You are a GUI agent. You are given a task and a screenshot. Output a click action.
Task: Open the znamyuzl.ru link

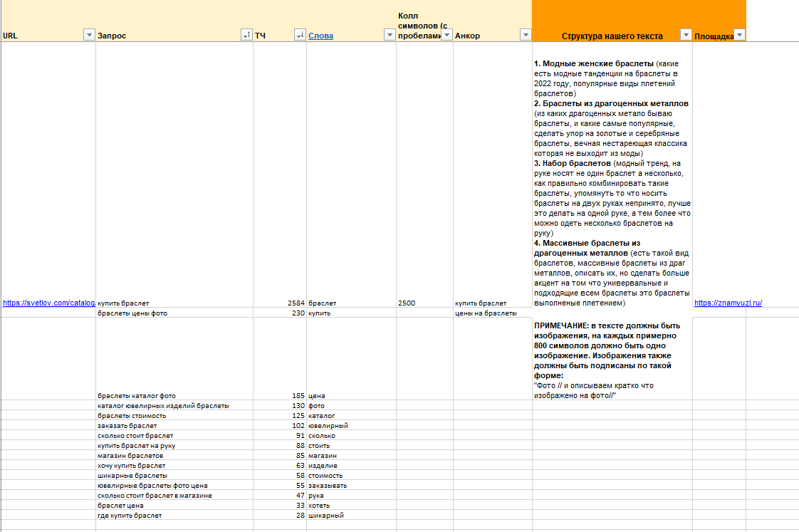click(x=728, y=303)
